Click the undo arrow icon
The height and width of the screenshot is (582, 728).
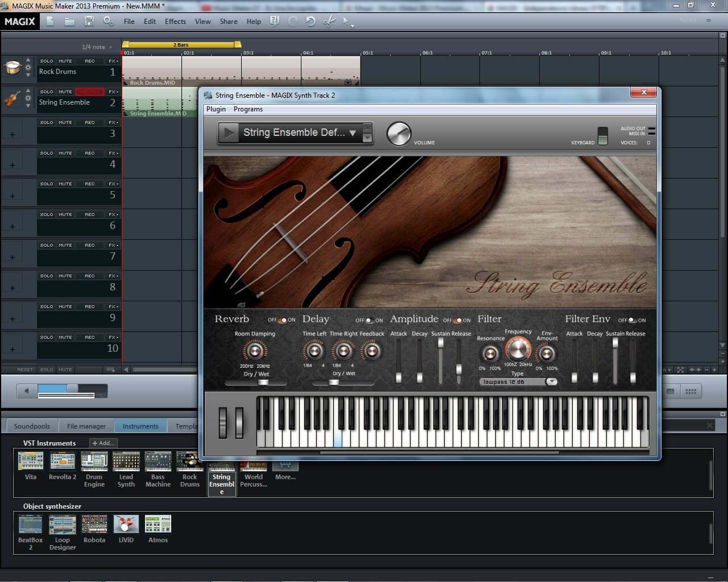coord(311,22)
